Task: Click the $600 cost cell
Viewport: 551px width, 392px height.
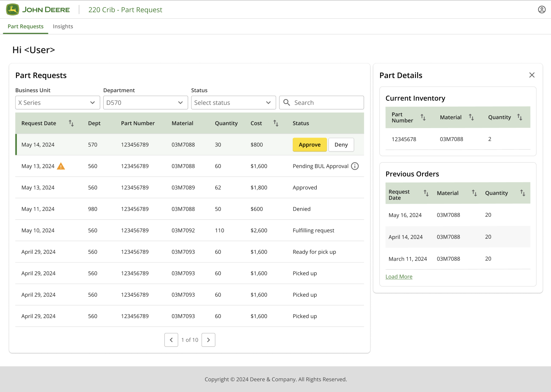Action: click(x=257, y=209)
